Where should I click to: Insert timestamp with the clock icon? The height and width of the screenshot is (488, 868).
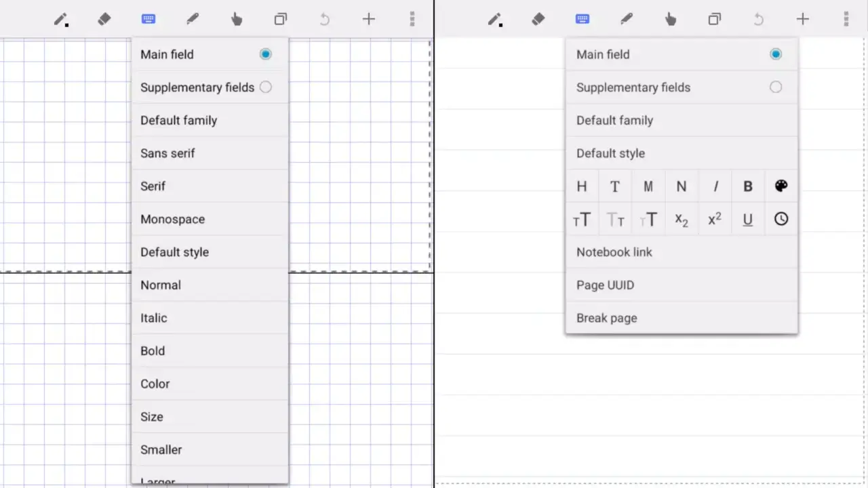tap(781, 219)
